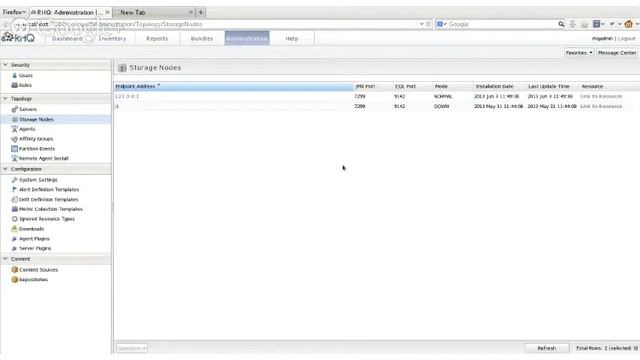Viewport: 640px width, 360px height.
Task: Click the Affinity Groups icon
Action: click(x=14, y=139)
